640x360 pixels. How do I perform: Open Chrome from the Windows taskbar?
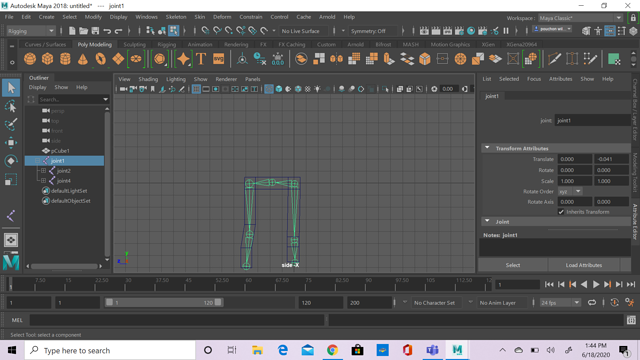click(x=332, y=350)
